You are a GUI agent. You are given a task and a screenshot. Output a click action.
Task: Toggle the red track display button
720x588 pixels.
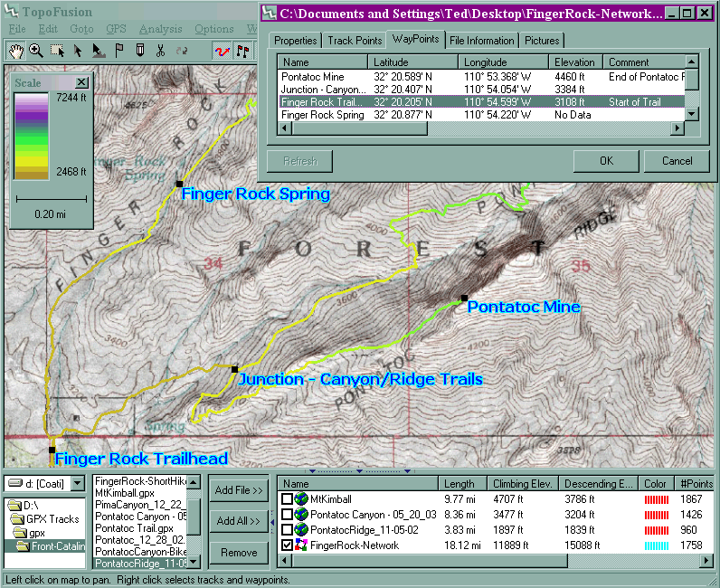tap(223, 51)
